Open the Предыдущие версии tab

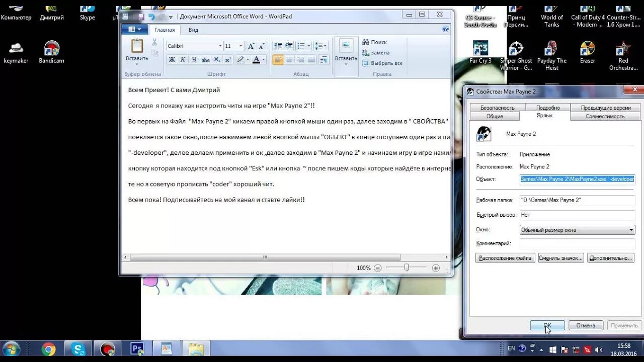[x=606, y=108]
